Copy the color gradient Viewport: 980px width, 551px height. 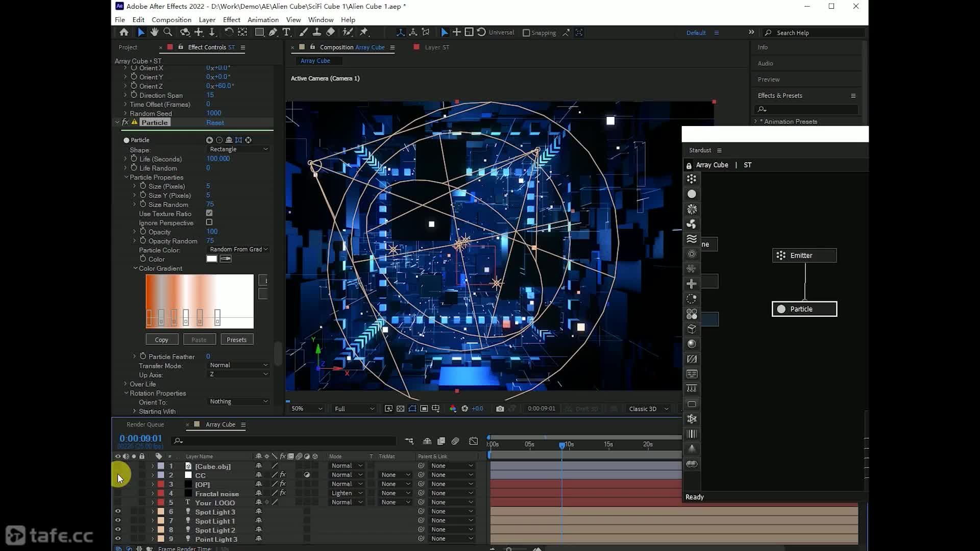tap(162, 340)
